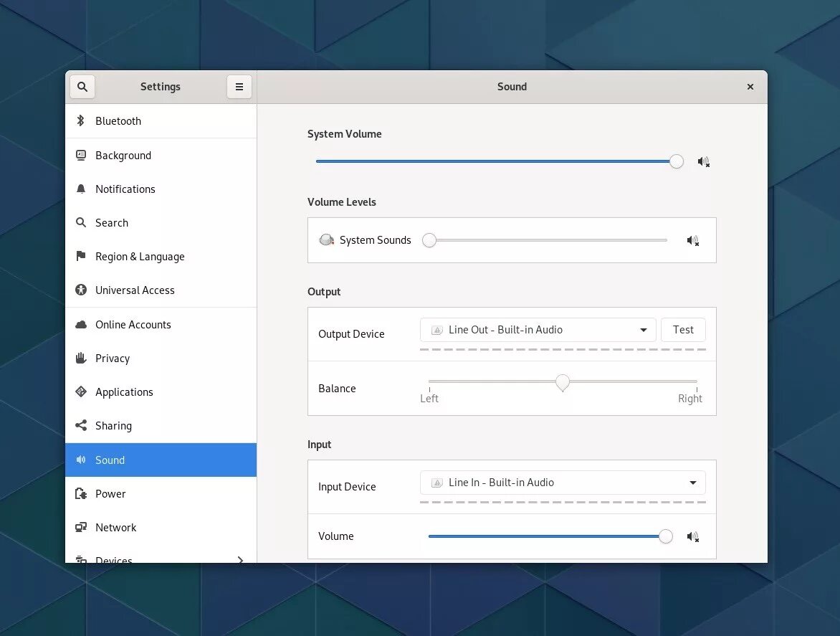Select Network in sidebar
The width and height of the screenshot is (840, 636).
(x=161, y=528)
